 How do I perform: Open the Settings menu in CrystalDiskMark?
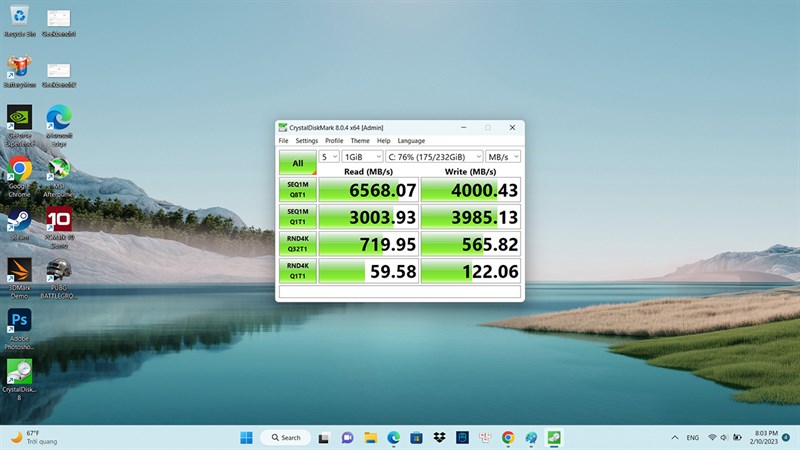point(306,141)
